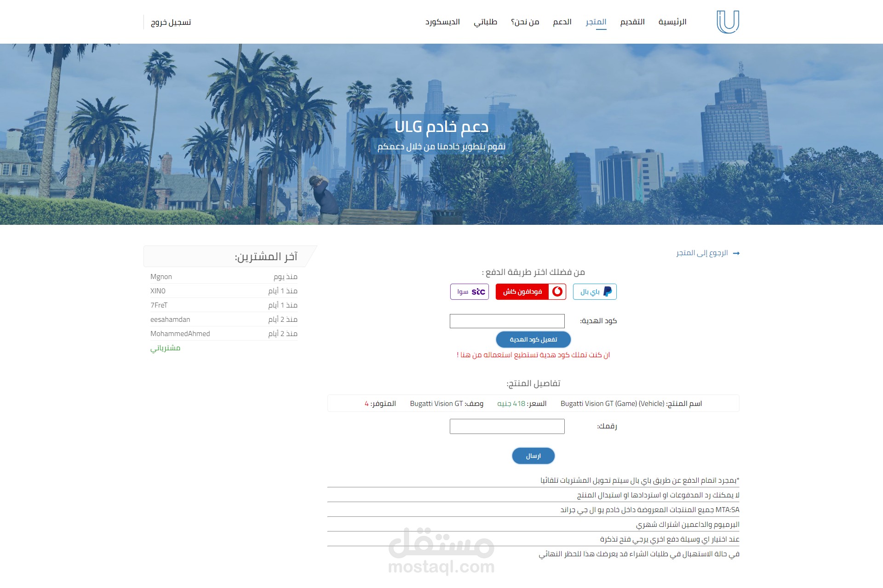This screenshot has height=588, width=883.
Task: Click buyer name Mgnon
Action: coord(161,277)
